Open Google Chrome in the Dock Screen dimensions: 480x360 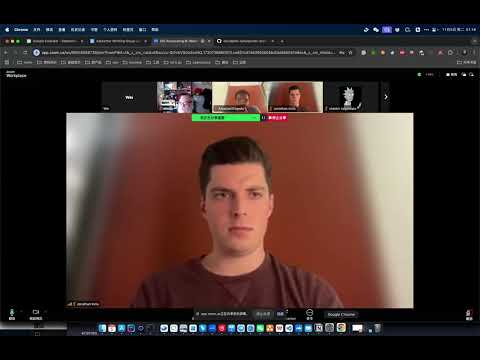341,328
